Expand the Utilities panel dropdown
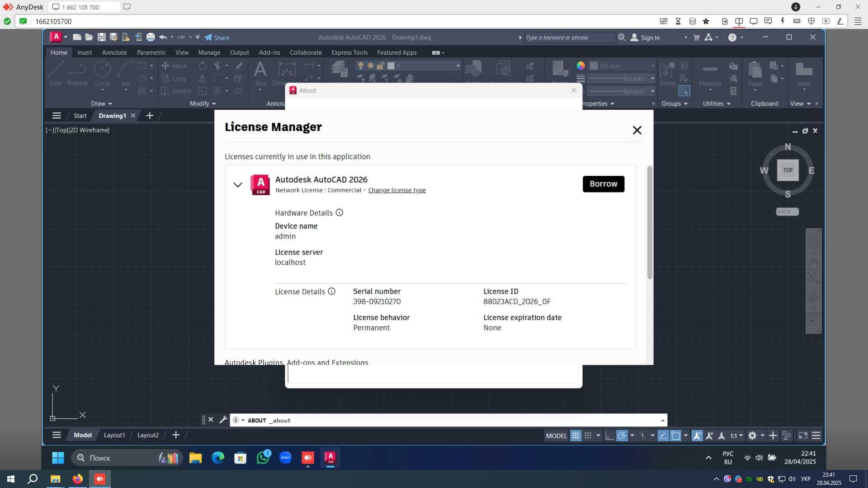The image size is (868, 488). [x=717, y=103]
